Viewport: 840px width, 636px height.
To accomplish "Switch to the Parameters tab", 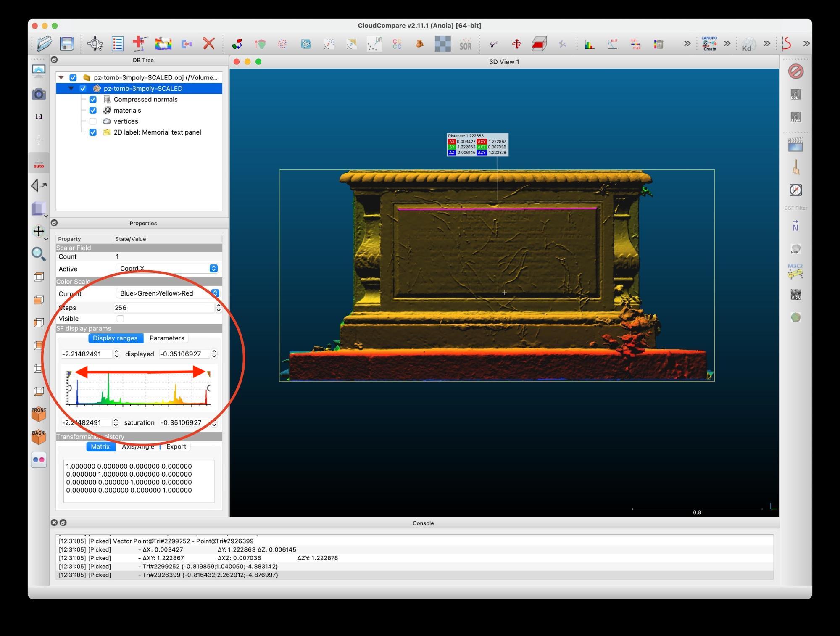I will tap(166, 338).
